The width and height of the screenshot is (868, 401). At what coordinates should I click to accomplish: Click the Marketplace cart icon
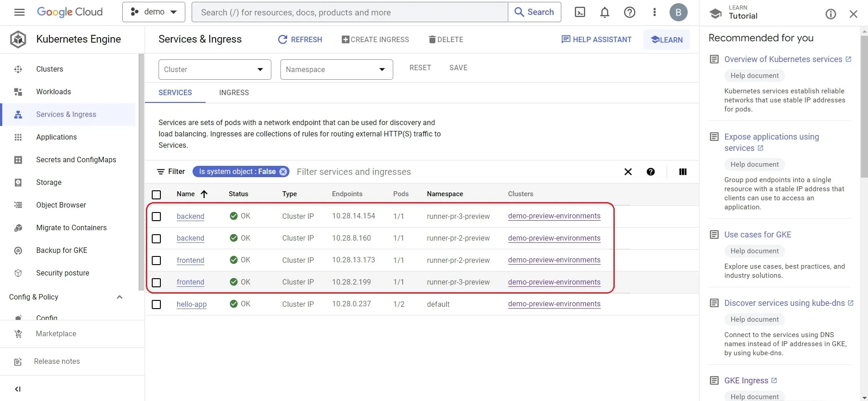[x=18, y=334]
